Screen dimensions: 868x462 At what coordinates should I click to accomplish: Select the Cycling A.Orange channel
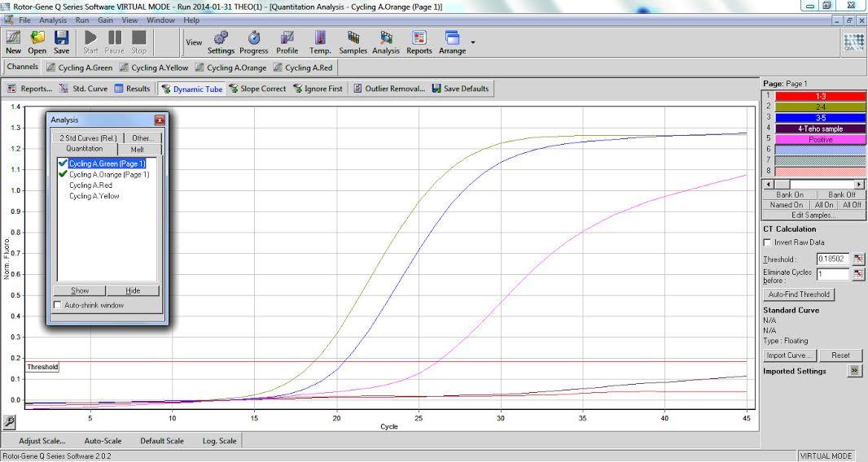(x=230, y=68)
